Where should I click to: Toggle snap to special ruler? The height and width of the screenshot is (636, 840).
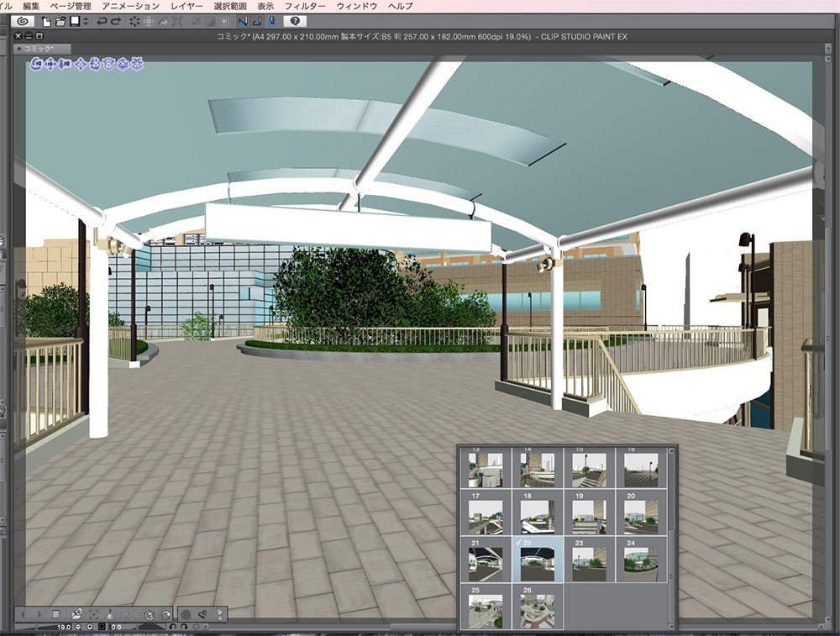[257, 22]
